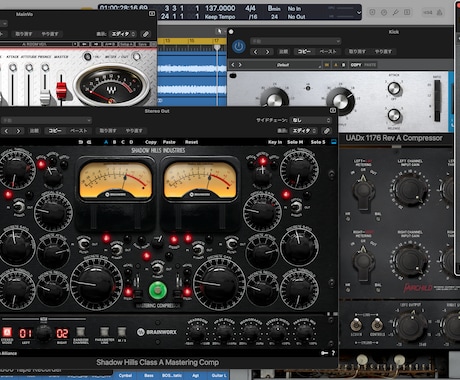This screenshot has width=460, height=380.
Task: Toggle Key In on Shadow Hills toolbar
Action: pos(275,142)
